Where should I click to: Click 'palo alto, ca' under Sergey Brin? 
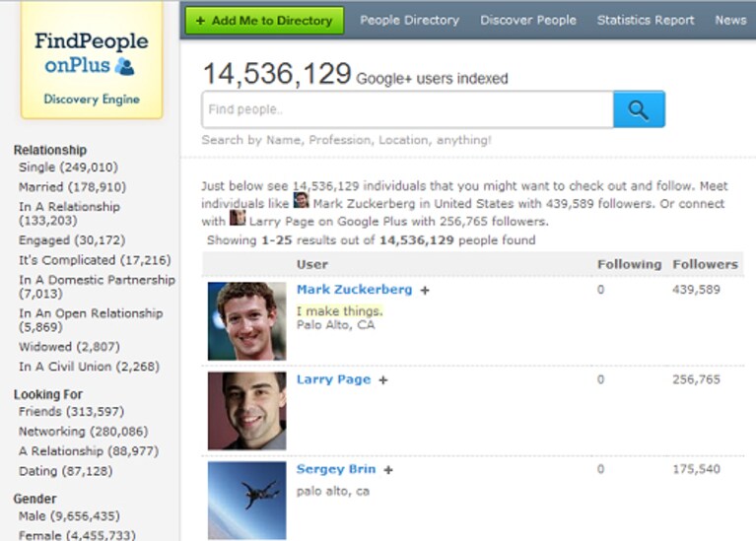[333, 492]
